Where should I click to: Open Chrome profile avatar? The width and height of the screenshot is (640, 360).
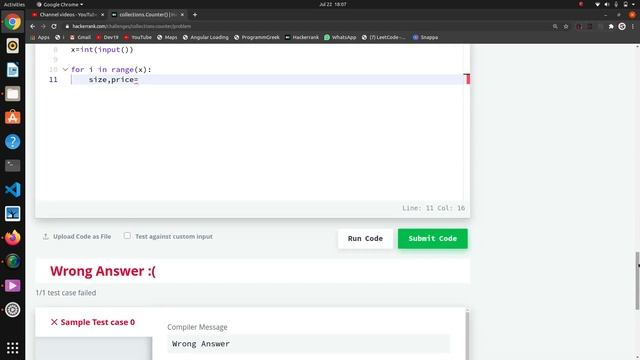[622, 26]
